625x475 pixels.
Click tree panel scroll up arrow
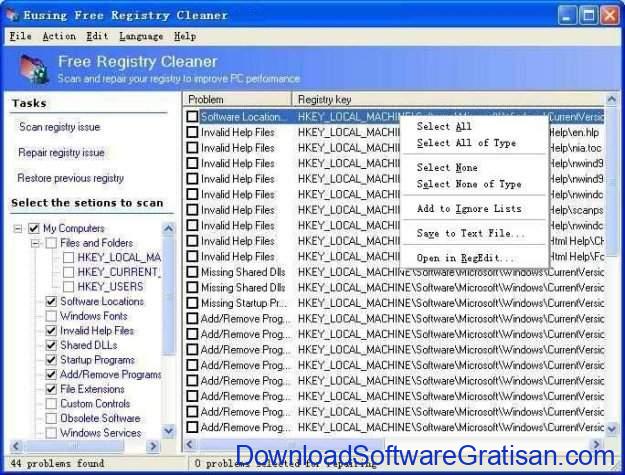tap(169, 228)
